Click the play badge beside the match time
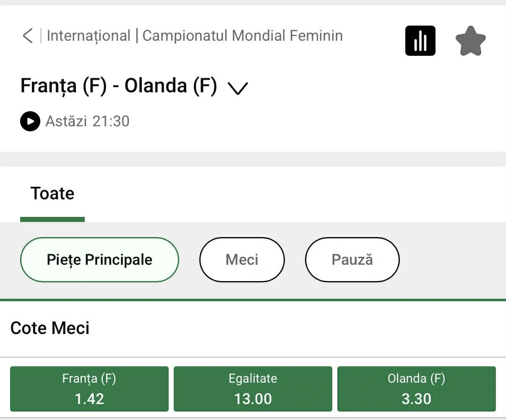This screenshot has width=506, height=420. pos(30,121)
